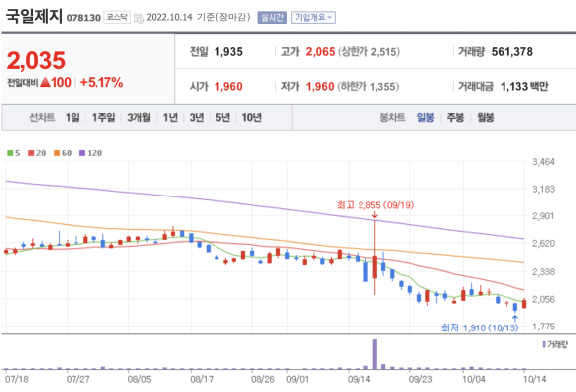Click the 상한가 2,515 text
This screenshot has width=576, height=392.
click(x=368, y=52)
